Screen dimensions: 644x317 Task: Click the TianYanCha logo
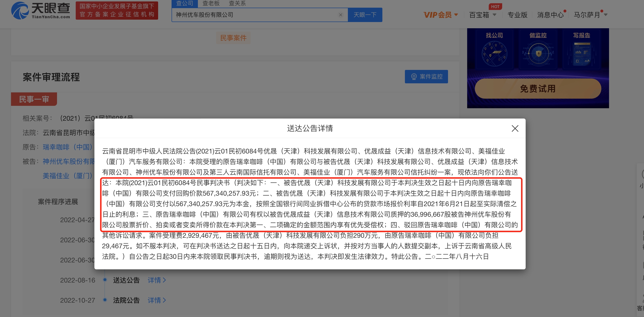pyautogui.click(x=41, y=11)
